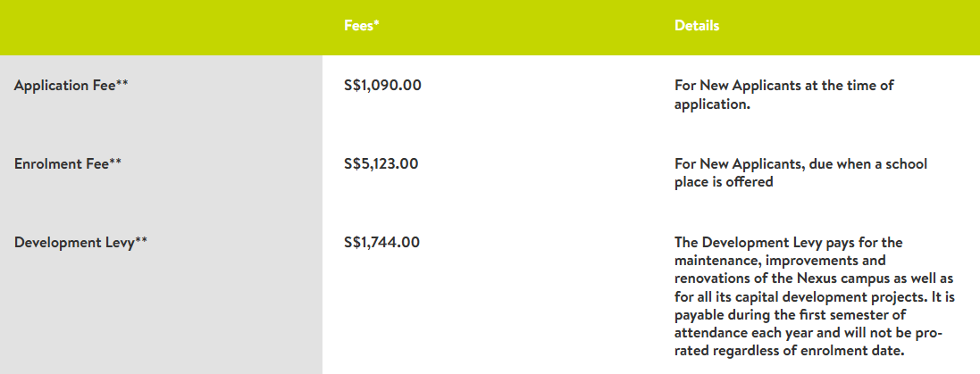
Task: Click the phrase "place is offered"
Action: (724, 181)
